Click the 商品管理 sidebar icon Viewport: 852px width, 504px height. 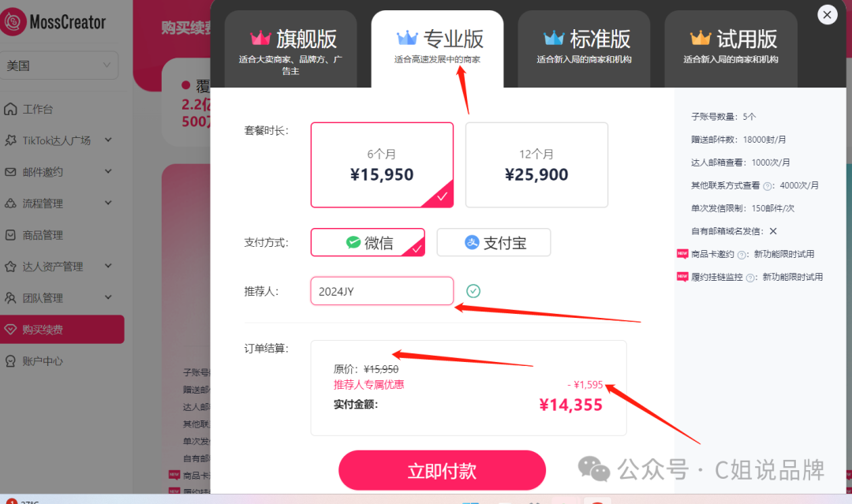click(10, 235)
